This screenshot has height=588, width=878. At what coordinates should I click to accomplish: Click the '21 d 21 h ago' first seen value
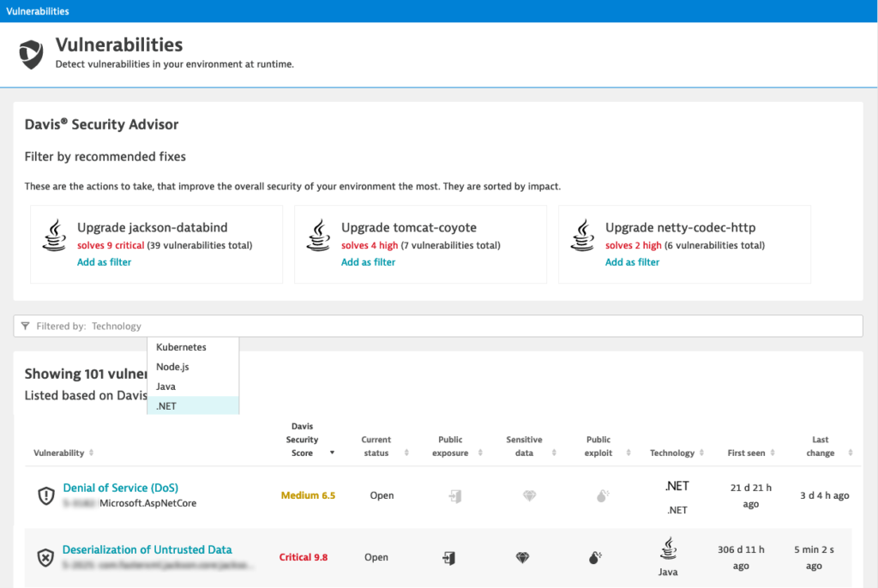751,495
